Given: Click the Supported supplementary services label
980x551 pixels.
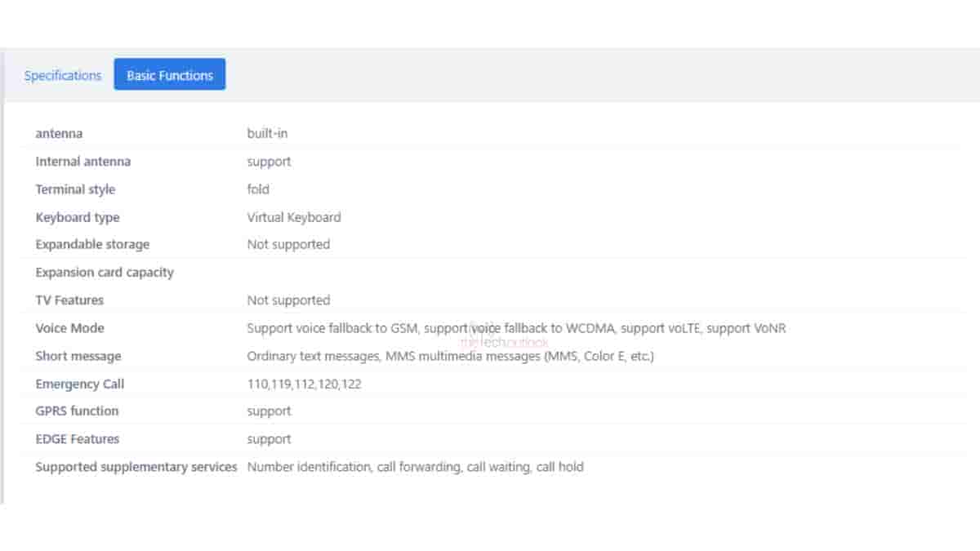Looking at the screenshot, I should click(x=136, y=467).
